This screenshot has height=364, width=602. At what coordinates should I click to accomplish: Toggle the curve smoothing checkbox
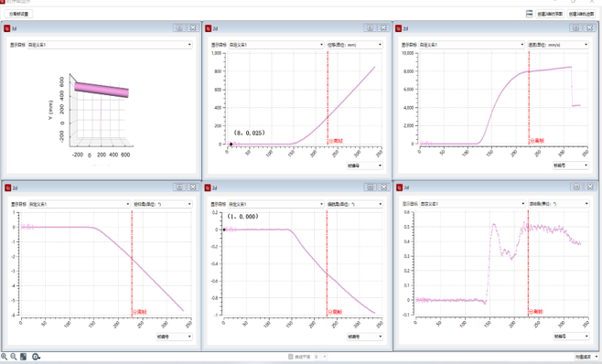[x=291, y=357]
